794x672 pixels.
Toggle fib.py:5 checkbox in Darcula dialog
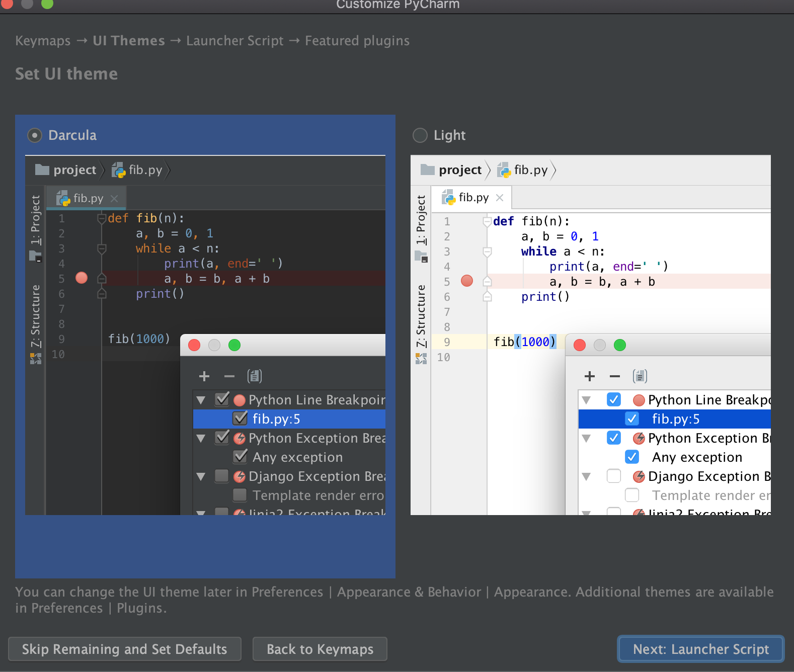pos(240,418)
